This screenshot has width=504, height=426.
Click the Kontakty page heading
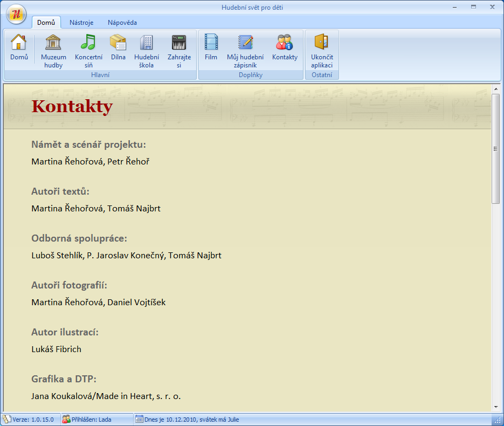(x=72, y=106)
